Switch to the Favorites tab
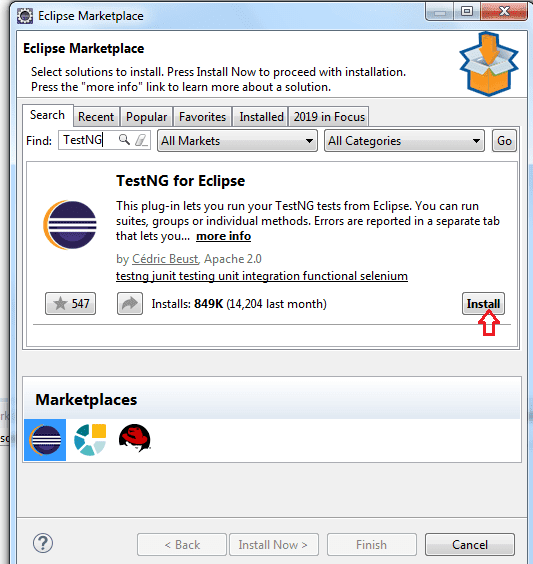Viewport: 533px width, 564px height. 202,117
